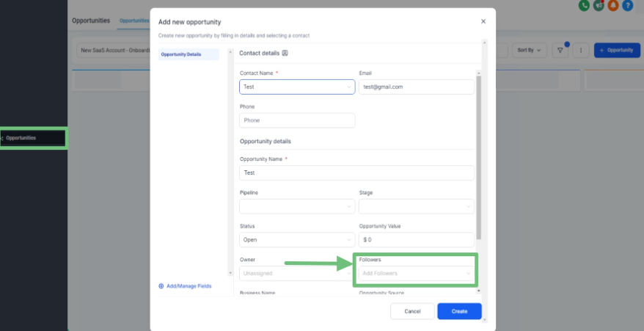Click the Email input field
This screenshot has width=644, height=331.
[x=417, y=87]
